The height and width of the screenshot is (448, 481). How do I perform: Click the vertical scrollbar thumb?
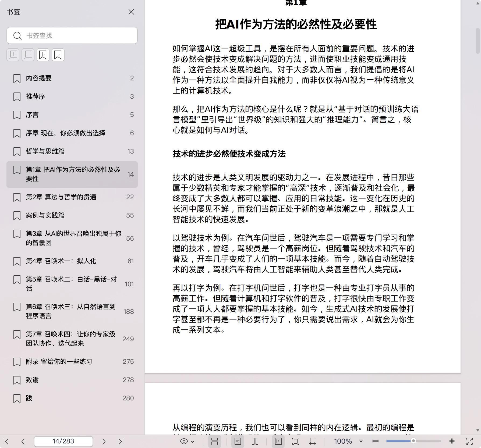[478, 41]
